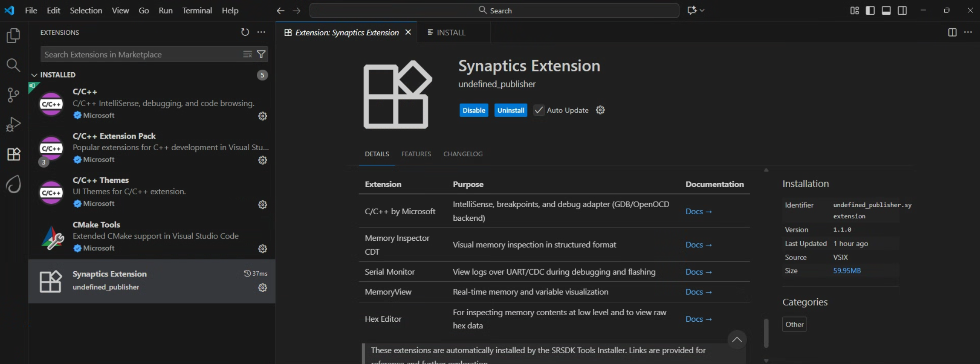Toggle the Auto Update checkbox
The image size is (980, 364).
click(x=539, y=110)
